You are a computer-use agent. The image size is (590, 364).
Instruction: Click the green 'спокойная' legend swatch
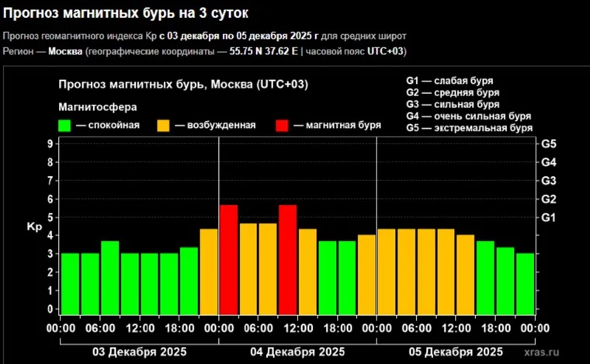pos(64,126)
